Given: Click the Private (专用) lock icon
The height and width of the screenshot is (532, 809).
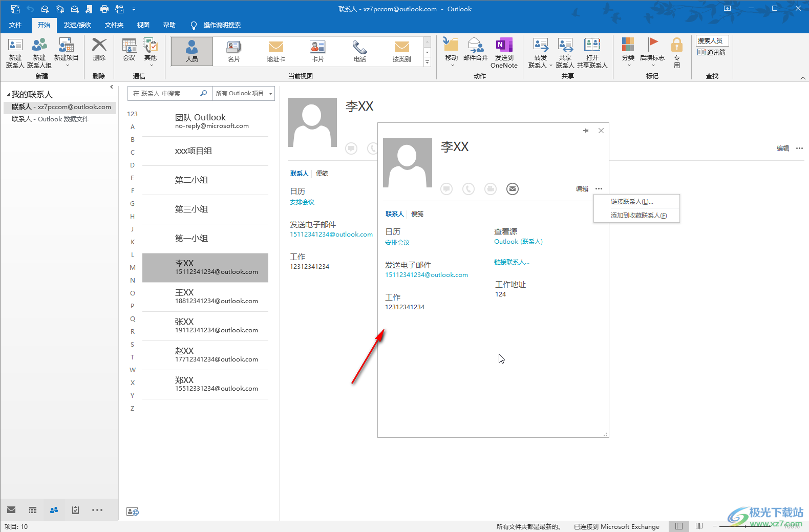Looking at the screenshot, I should (x=677, y=53).
